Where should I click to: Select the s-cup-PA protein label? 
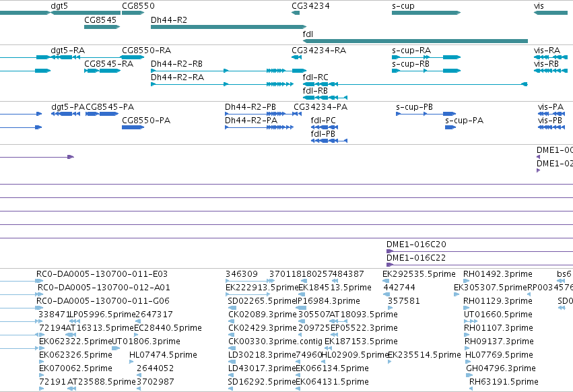(x=464, y=121)
